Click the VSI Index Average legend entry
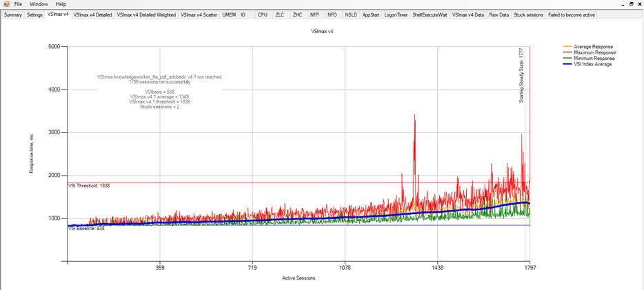 tap(587, 64)
